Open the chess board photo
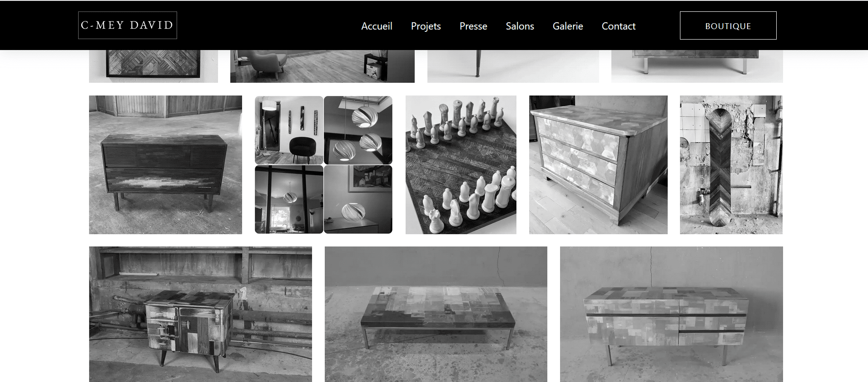Image resolution: width=868 pixels, height=382 pixels. click(461, 165)
